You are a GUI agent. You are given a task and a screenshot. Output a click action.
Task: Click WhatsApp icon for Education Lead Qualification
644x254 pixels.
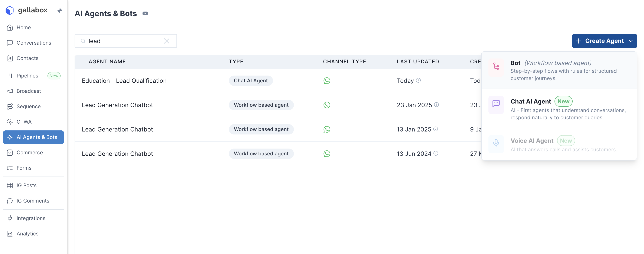coord(327,81)
